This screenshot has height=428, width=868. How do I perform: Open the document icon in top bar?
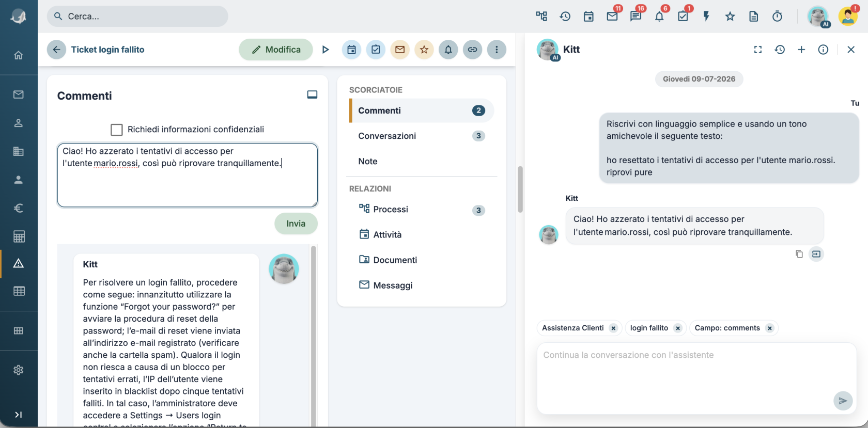[x=754, y=17]
